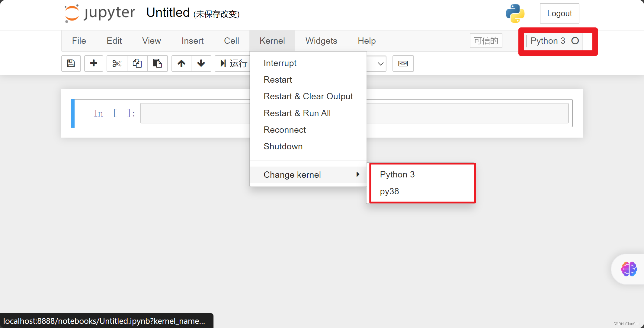Select py38 from the kernel submenu
This screenshot has width=644, height=328.
389,191
